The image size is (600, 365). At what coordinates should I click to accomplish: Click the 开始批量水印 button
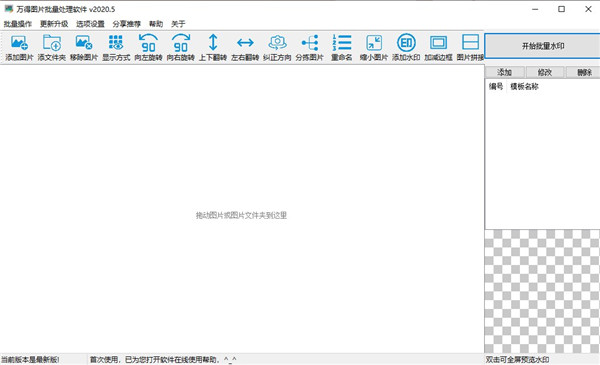(543, 46)
